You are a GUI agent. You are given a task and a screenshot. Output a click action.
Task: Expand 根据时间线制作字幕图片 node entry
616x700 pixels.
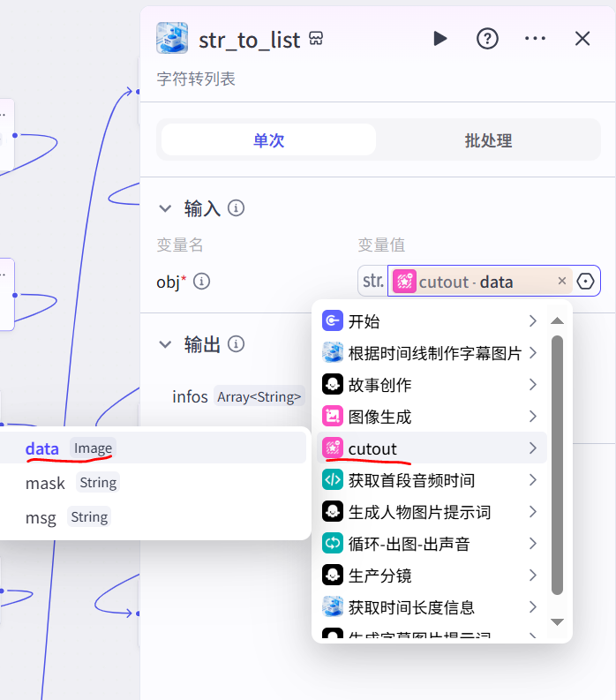tap(432, 353)
